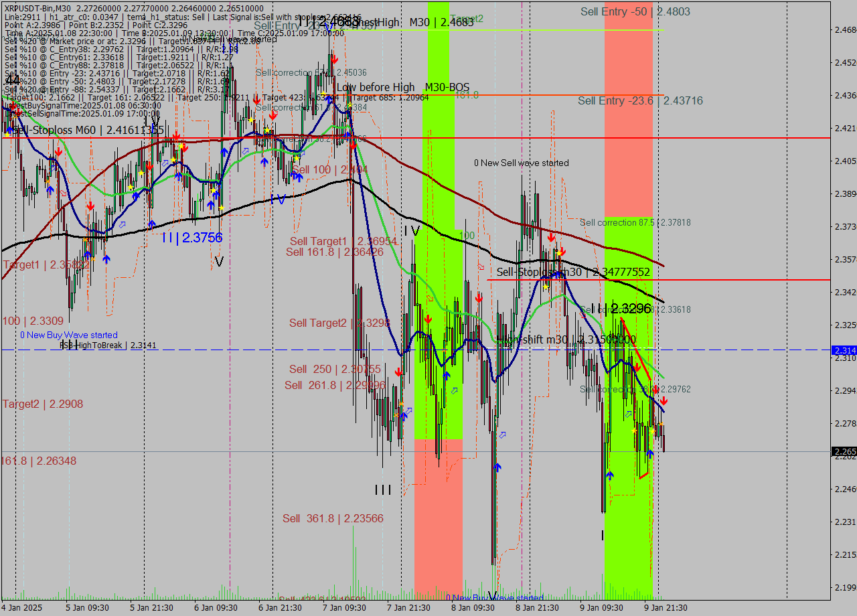Click the '9 Jan 21:30' time axis label

click(x=666, y=608)
